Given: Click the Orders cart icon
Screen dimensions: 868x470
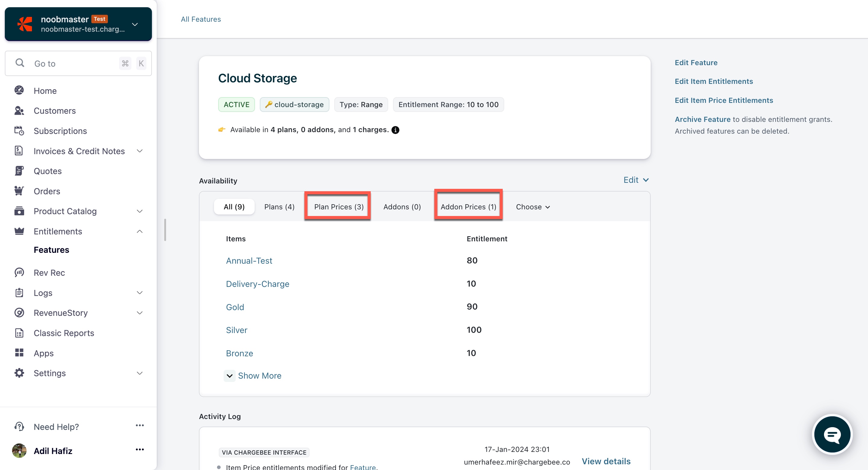Looking at the screenshot, I should pos(19,191).
